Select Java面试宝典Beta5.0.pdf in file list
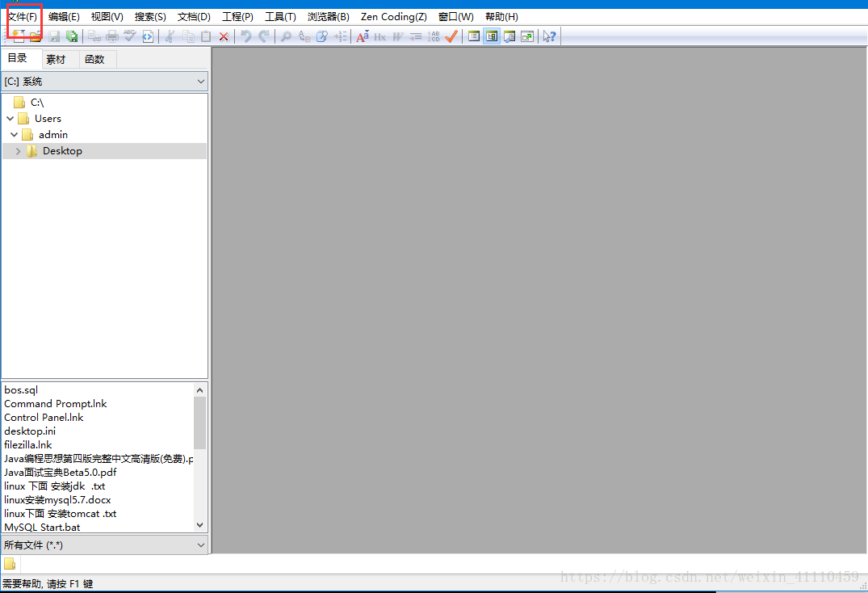This screenshot has width=868, height=593. pos(61,473)
